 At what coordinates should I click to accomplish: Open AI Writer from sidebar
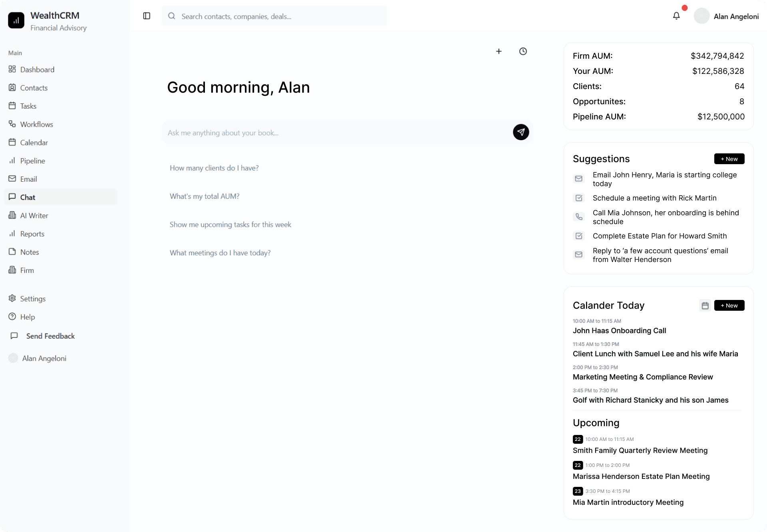click(34, 216)
